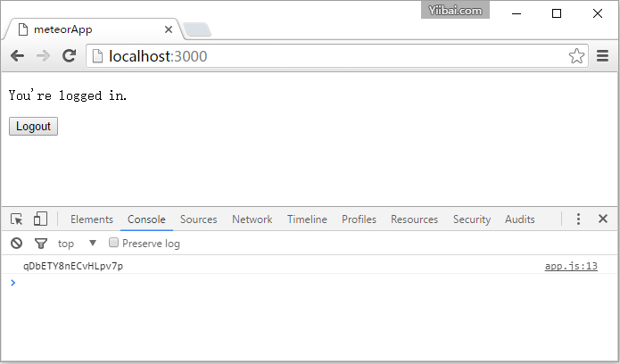This screenshot has height=364, width=620.
Task: Open the console filter funnel
Action: tap(40, 243)
